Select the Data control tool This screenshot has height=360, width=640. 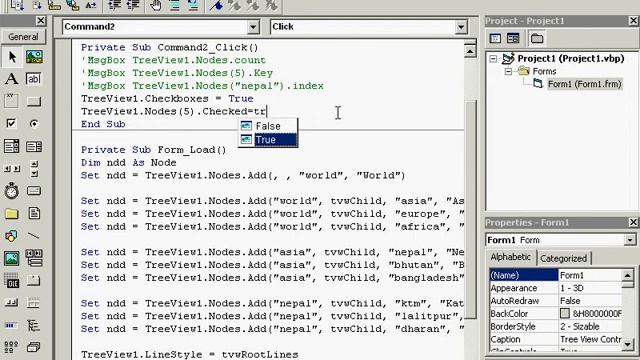(34, 258)
